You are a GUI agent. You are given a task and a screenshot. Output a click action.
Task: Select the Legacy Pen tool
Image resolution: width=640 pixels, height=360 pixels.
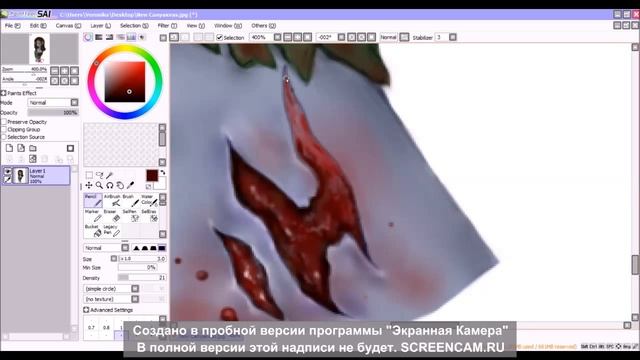(111, 231)
